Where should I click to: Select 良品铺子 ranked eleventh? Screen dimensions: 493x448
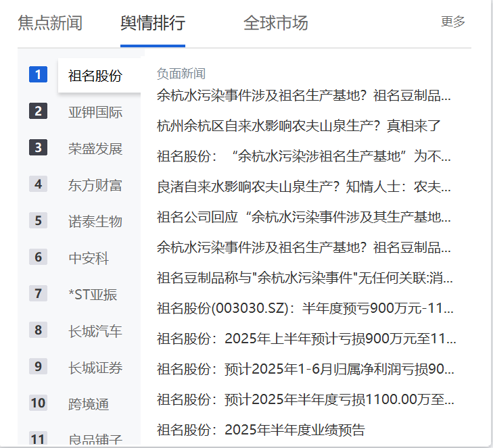click(x=95, y=439)
